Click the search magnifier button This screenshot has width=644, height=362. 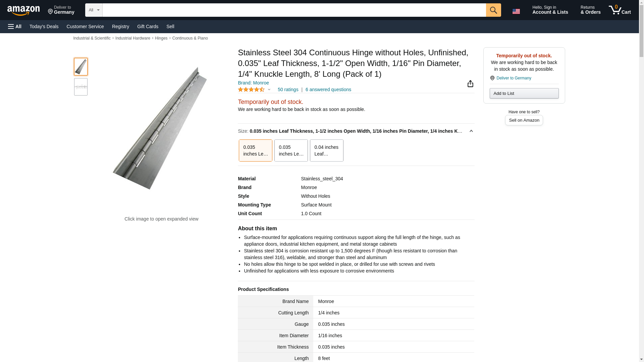point(493,10)
